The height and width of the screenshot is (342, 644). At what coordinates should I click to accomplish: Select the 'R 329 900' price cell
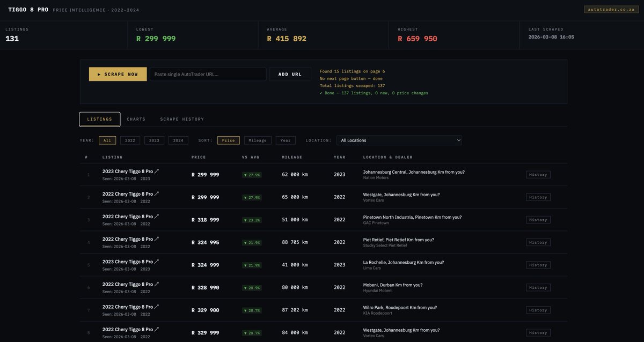pyautogui.click(x=206, y=310)
